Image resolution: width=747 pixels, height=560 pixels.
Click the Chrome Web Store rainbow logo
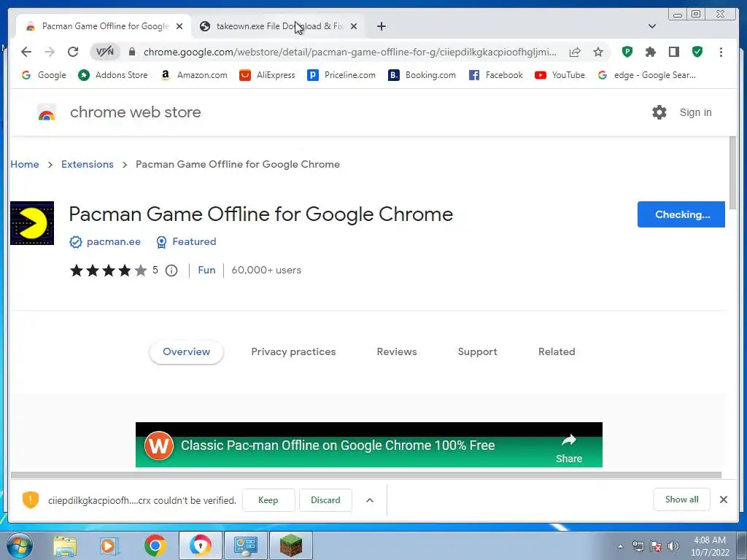(x=46, y=113)
